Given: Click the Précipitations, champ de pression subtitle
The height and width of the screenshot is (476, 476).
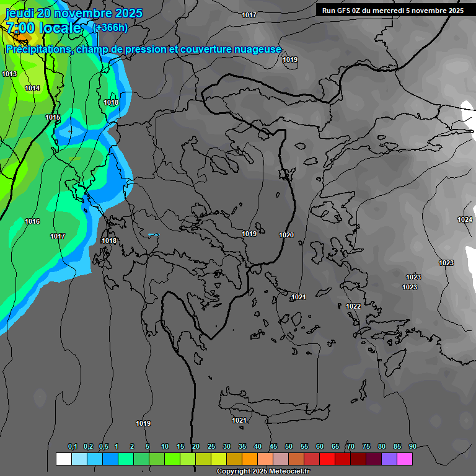Looking at the screenshot, I should [144, 49].
